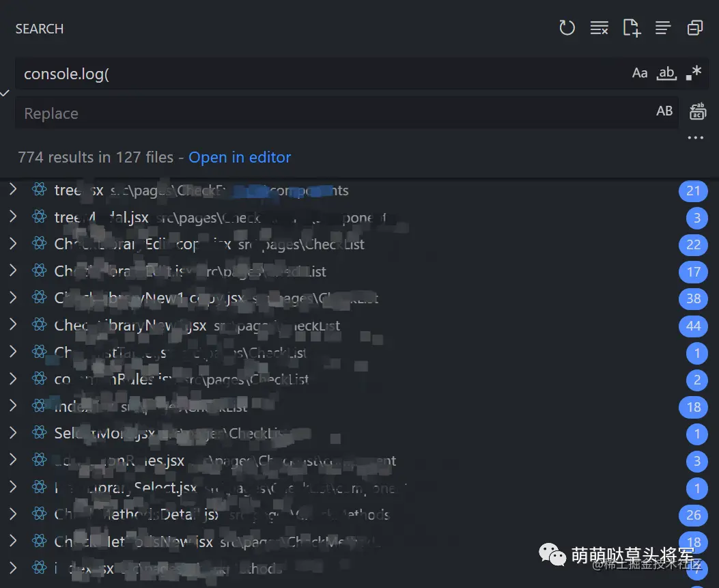Select the file name ending 'Select.jsx'
The height and width of the screenshot is (588, 719).
(126, 488)
